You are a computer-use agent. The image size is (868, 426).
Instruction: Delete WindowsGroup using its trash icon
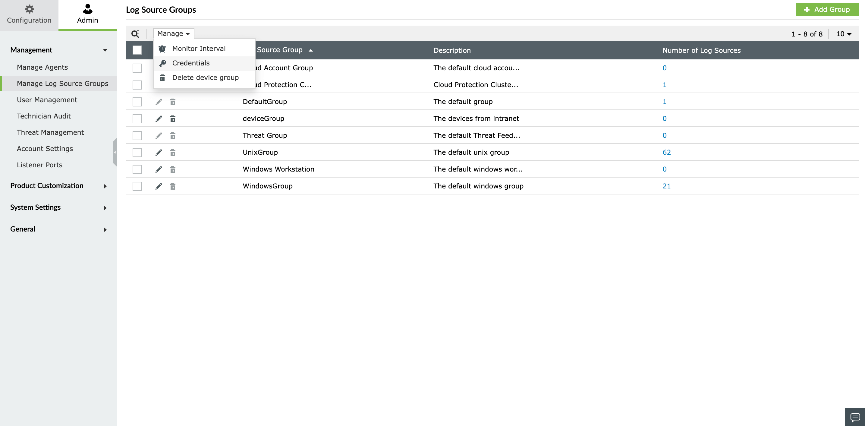pos(172,186)
